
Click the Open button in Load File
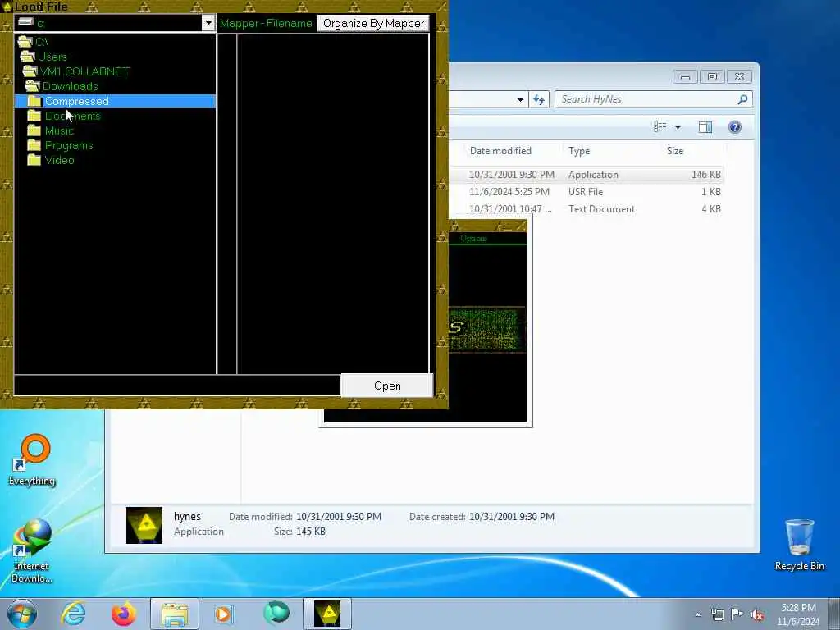387,386
